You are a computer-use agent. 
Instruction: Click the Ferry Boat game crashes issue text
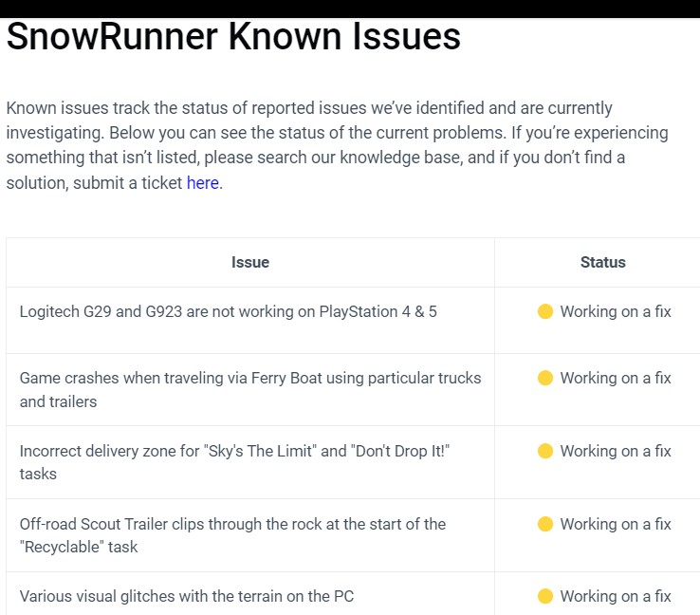point(250,389)
